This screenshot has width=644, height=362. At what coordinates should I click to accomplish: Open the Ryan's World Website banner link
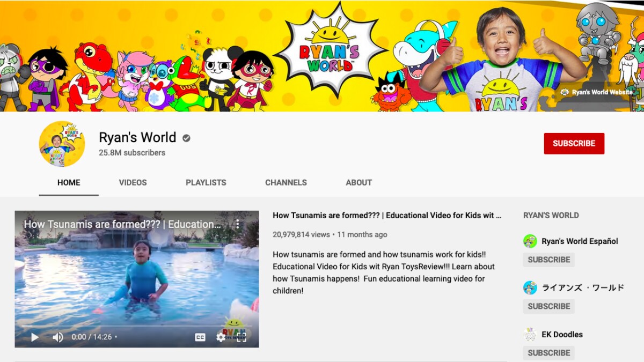pos(597,92)
